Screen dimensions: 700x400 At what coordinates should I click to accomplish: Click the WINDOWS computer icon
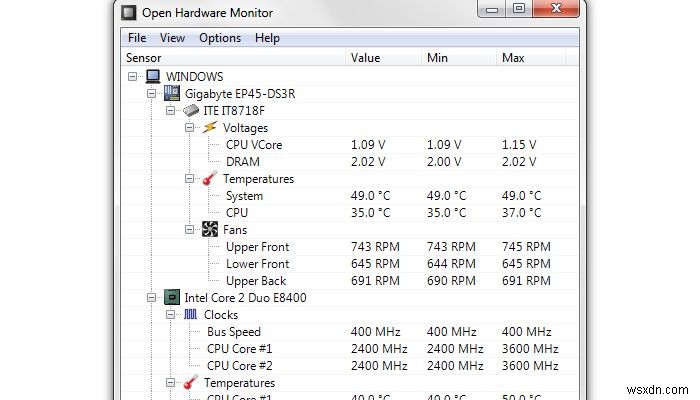[x=153, y=76]
